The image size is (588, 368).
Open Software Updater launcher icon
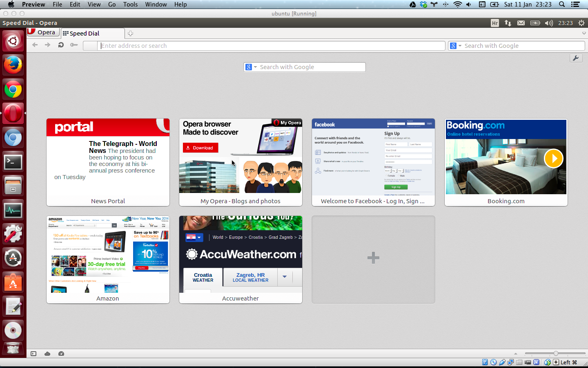13,258
